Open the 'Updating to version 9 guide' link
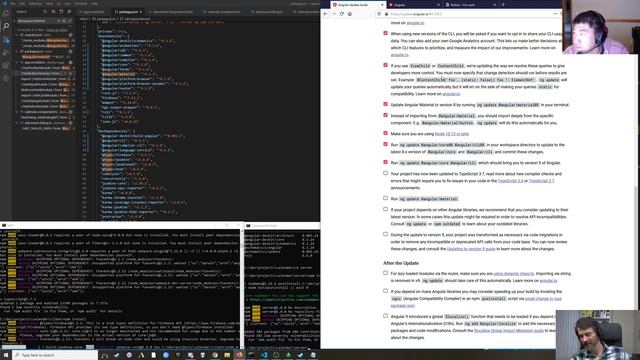The height and width of the screenshot is (360, 640). click(471, 249)
